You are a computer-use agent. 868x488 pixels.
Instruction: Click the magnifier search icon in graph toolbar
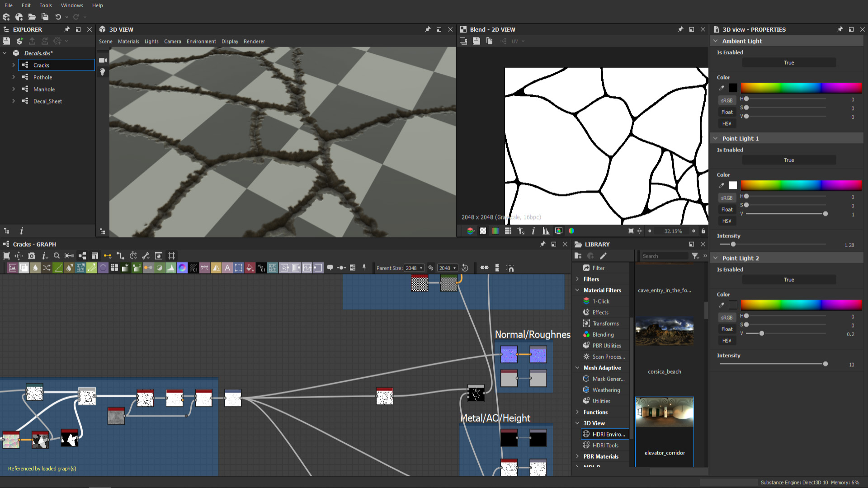57,256
